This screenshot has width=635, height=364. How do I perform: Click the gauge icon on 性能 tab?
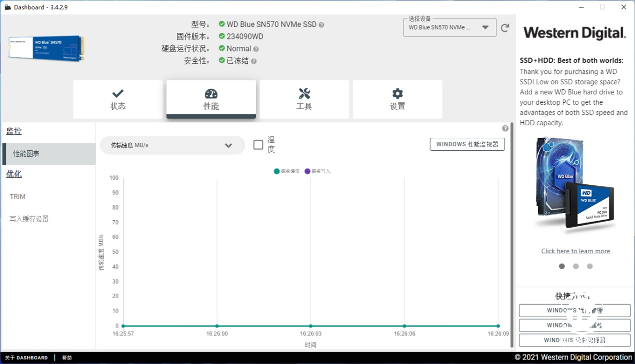tap(211, 93)
